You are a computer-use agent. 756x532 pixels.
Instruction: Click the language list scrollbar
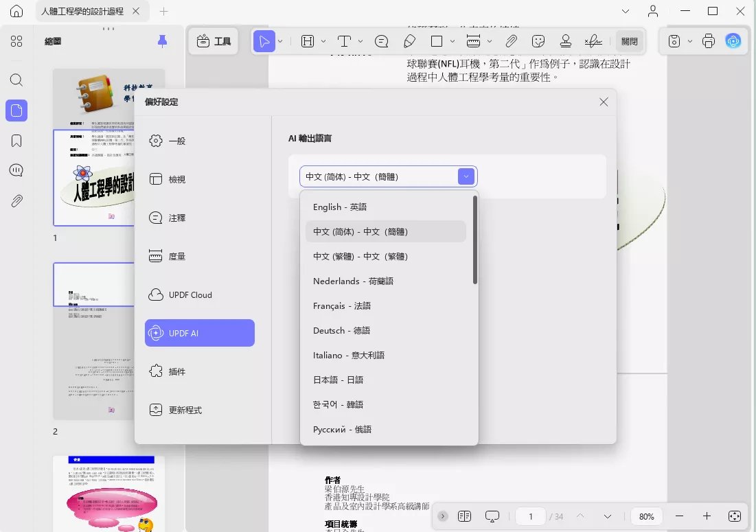click(x=475, y=240)
